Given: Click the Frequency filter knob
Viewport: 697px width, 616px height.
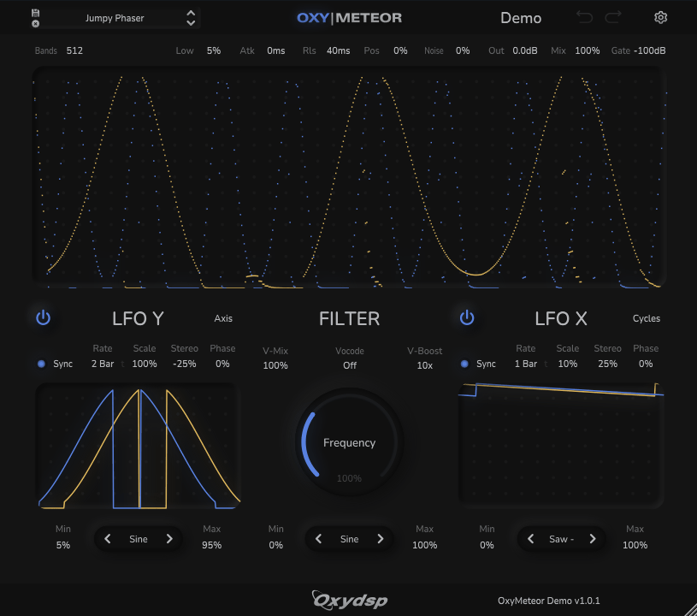Looking at the screenshot, I should tap(350, 442).
